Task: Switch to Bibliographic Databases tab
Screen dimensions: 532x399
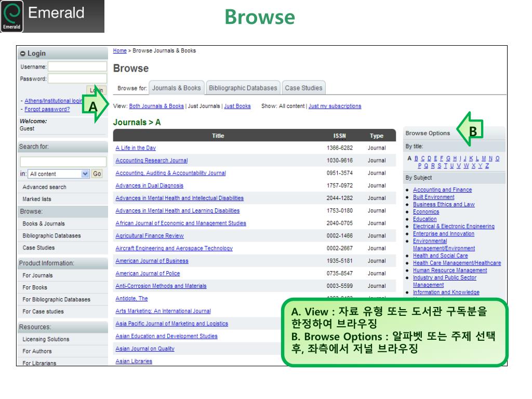Action: click(243, 88)
